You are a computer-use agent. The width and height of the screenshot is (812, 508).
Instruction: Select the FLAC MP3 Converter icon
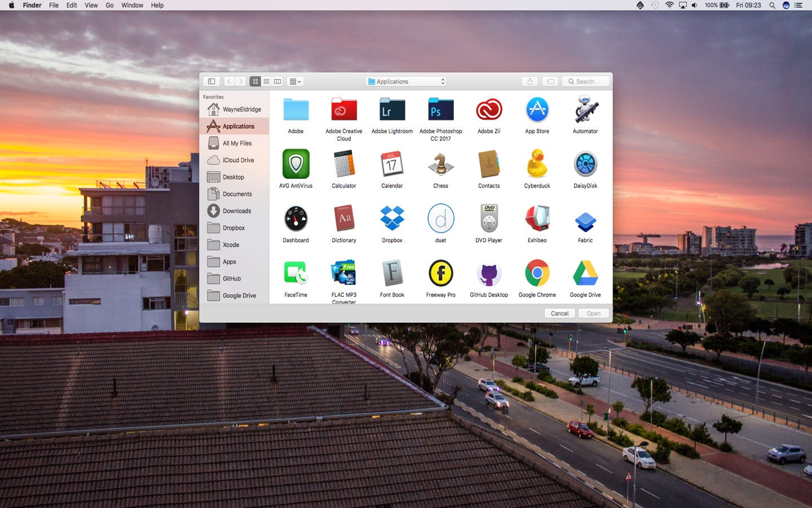[x=344, y=273]
